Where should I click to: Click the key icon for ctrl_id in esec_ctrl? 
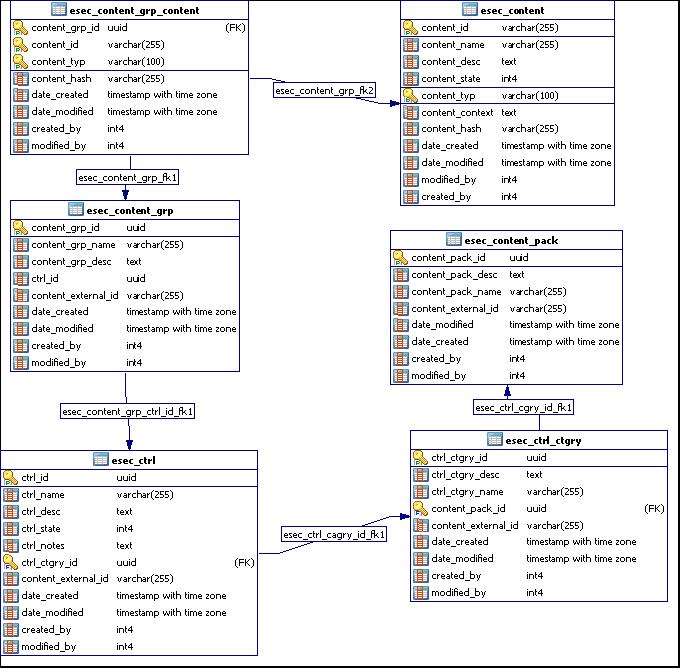pos(11,478)
